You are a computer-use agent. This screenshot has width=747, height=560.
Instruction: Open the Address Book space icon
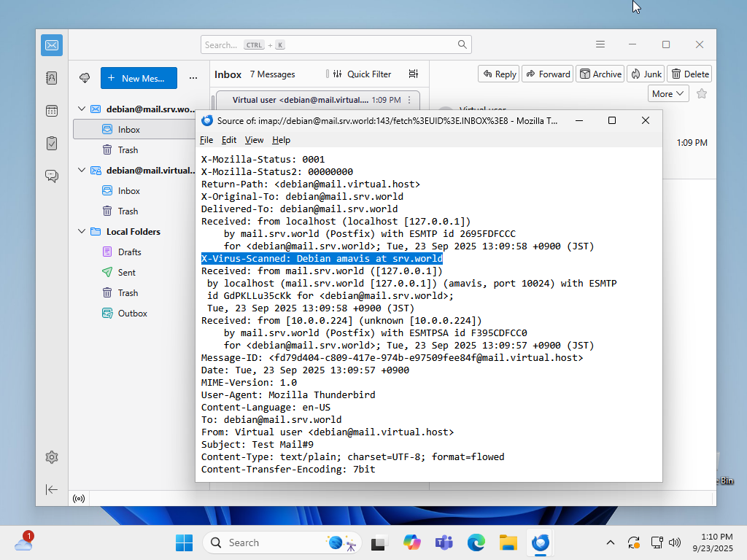(x=52, y=77)
